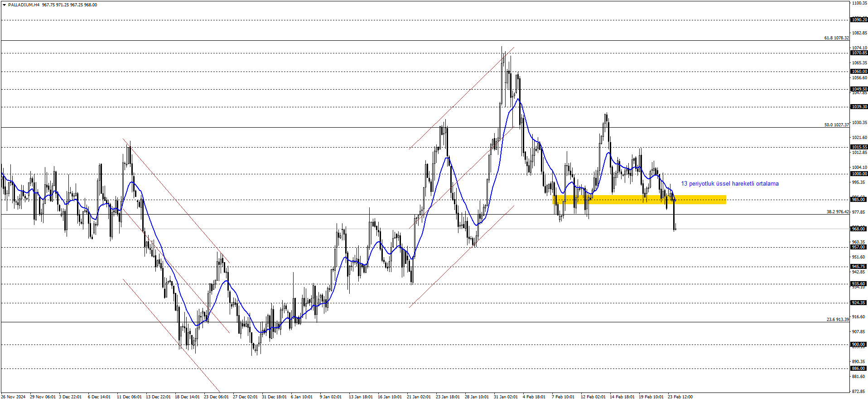Click the '13 periyotluk üssel hareketli ortalama' annotation
The image size is (868, 402).
(x=730, y=184)
